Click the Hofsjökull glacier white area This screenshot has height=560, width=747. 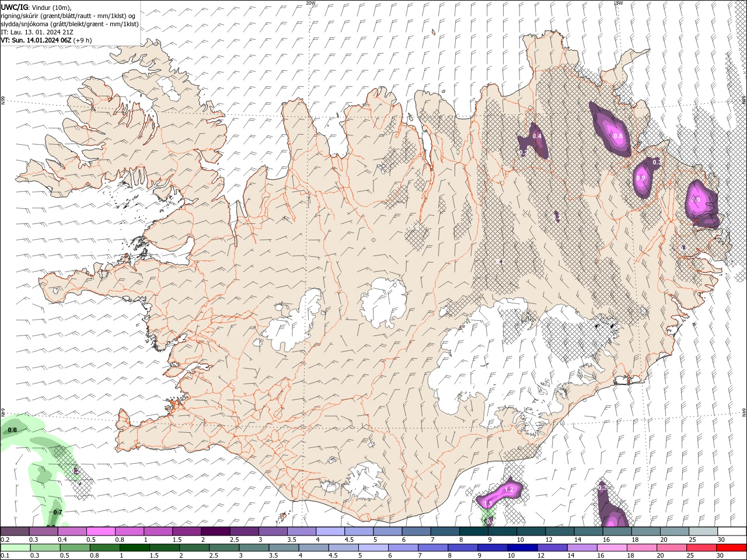point(383,302)
